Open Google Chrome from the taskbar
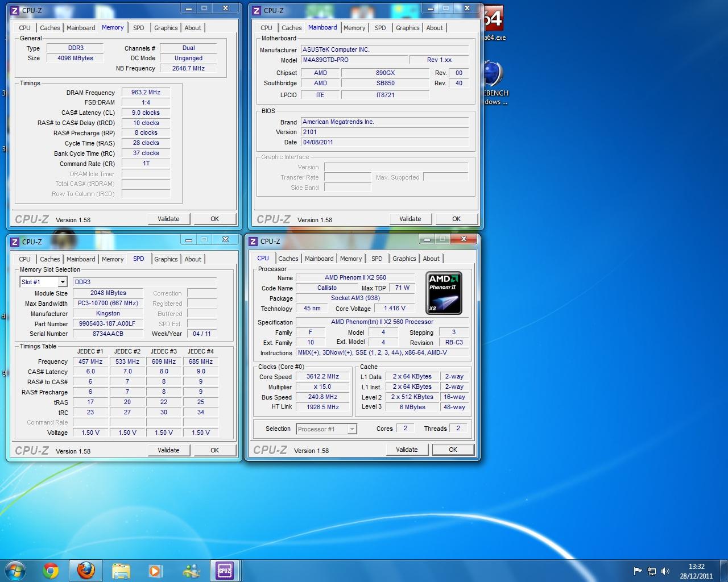 (x=51, y=571)
